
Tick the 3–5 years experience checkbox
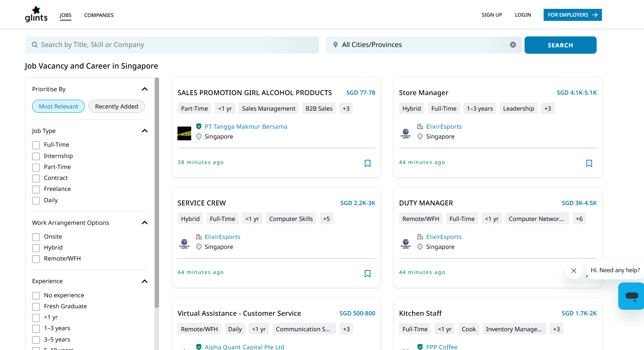tap(36, 340)
